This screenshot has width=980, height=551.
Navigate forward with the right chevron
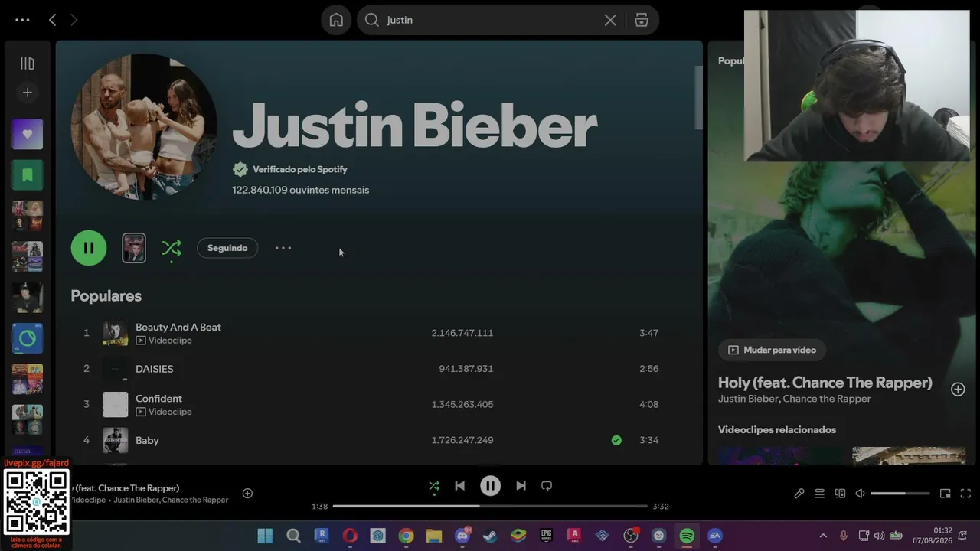[x=73, y=20]
